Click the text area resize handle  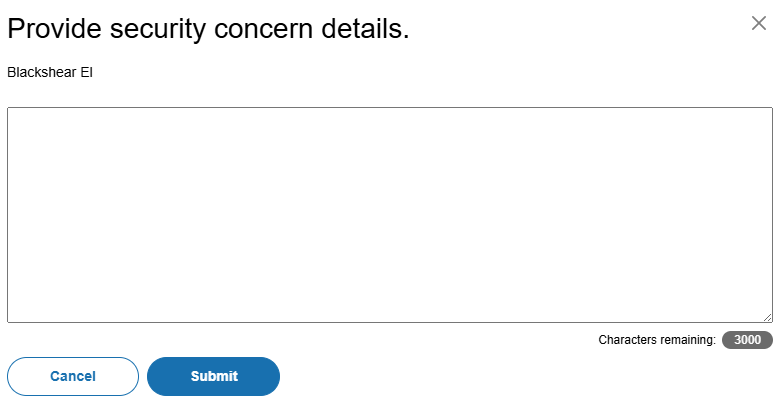pyautogui.click(x=767, y=317)
